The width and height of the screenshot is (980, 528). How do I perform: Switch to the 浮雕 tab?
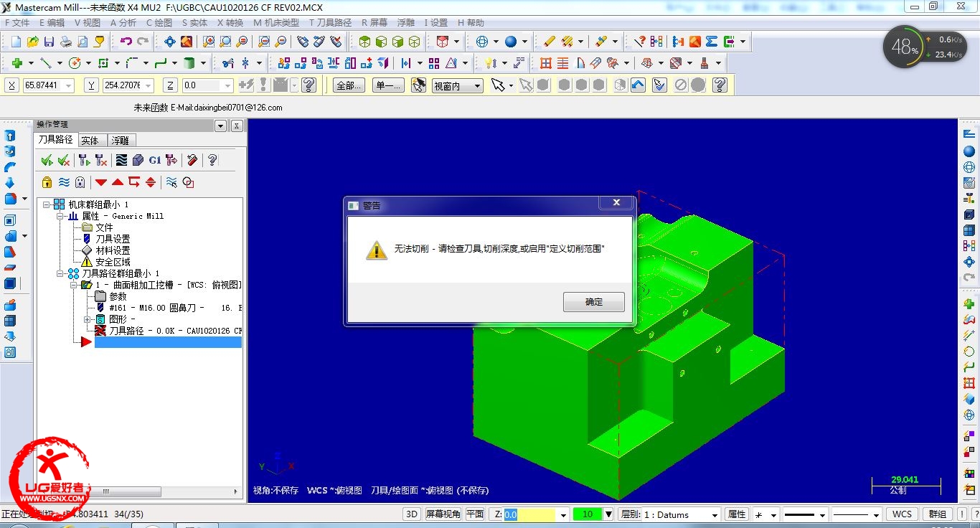(x=121, y=141)
